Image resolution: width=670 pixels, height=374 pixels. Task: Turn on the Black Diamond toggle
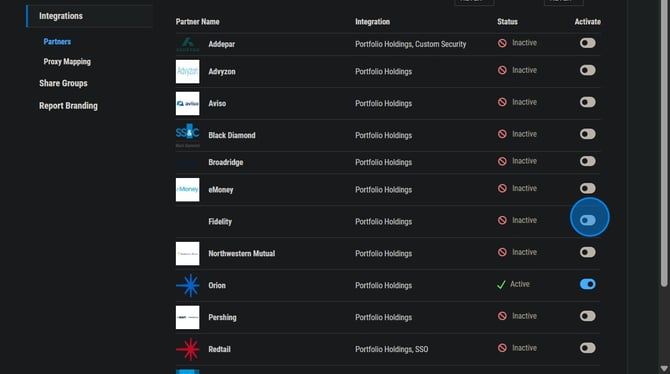coord(588,134)
